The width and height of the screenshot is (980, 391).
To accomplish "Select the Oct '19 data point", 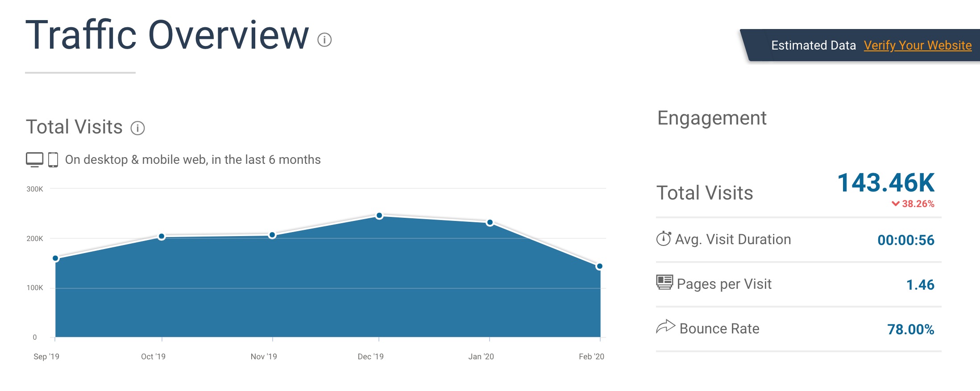I will tap(162, 236).
